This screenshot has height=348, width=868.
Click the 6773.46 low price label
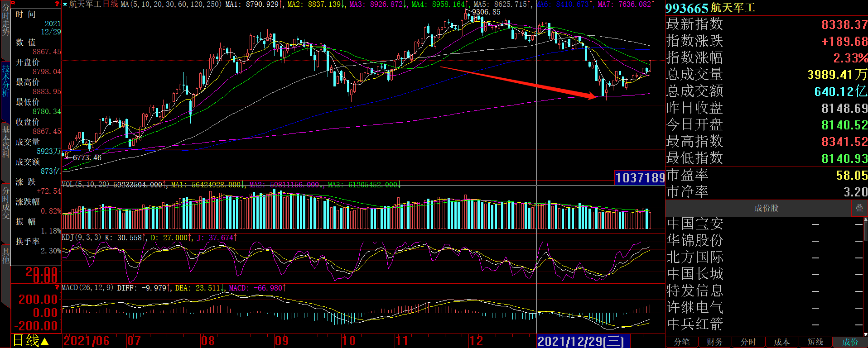pyautogui.click(x=87, y=157)
